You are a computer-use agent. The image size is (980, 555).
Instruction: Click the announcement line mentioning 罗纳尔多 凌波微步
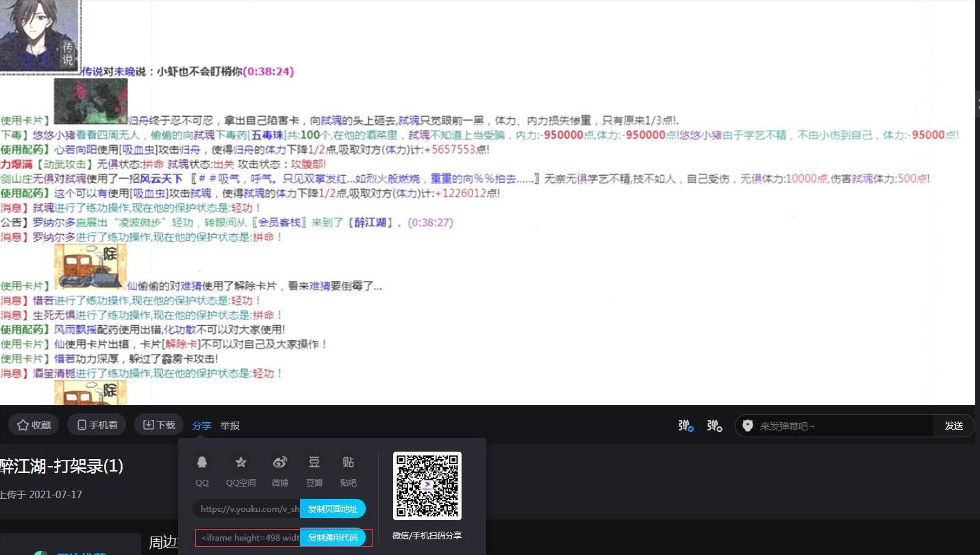pos(227,222)
